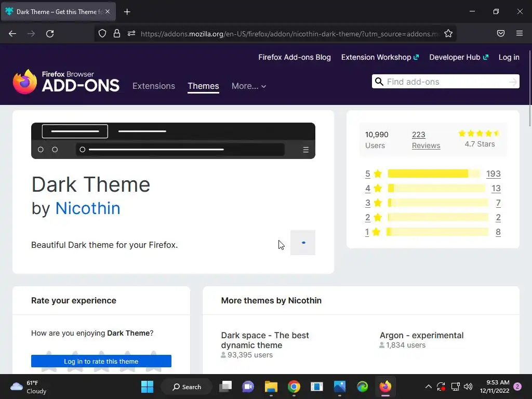
Task: Open site permissions icon in address bar
Action: coord(131,33)
